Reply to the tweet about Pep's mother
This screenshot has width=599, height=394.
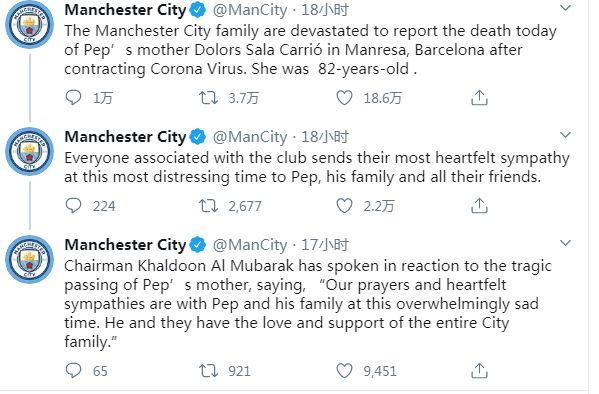tap(73, 98)
